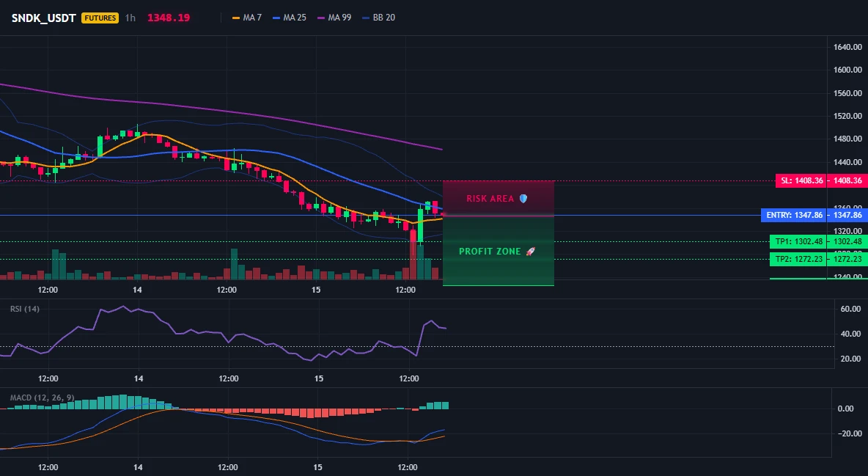Toggle the BB 20 legend entry
Viewport: 868px width, 476px height.
(378, 18)
